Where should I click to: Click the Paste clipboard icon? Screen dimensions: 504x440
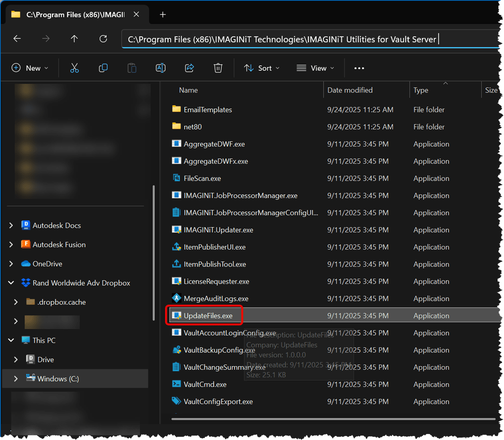(132, 68)
